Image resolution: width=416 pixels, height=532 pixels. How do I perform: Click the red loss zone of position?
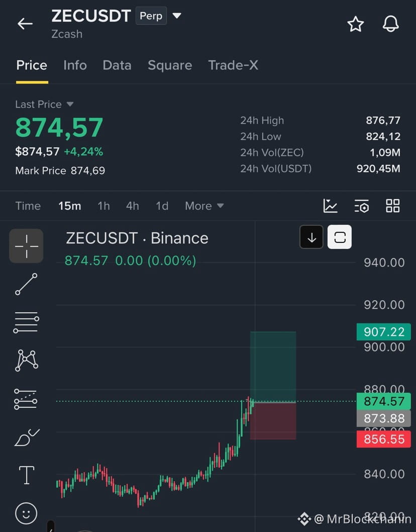pyautogui.click(x=273, y=421)
